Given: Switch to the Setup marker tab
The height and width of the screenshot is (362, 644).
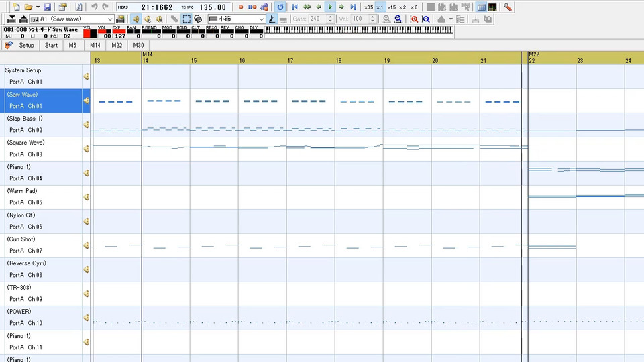Looking at the screenshot, I should (x=26, y=45).
